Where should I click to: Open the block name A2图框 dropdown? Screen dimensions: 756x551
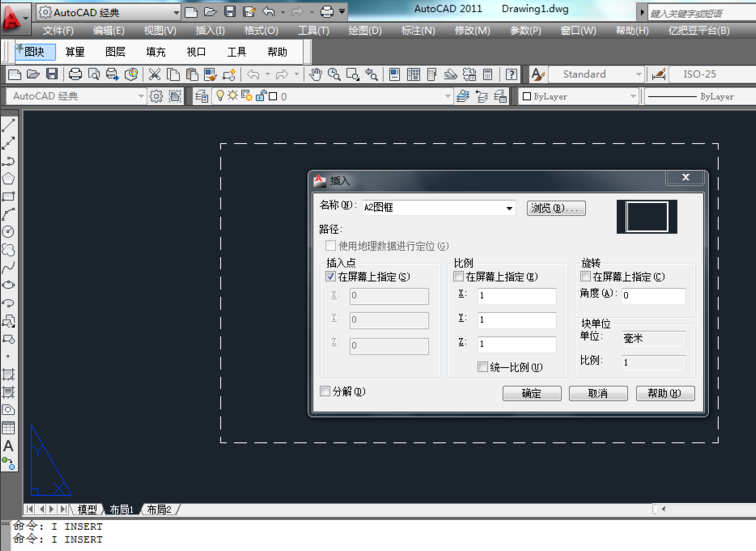coord(509,208)
